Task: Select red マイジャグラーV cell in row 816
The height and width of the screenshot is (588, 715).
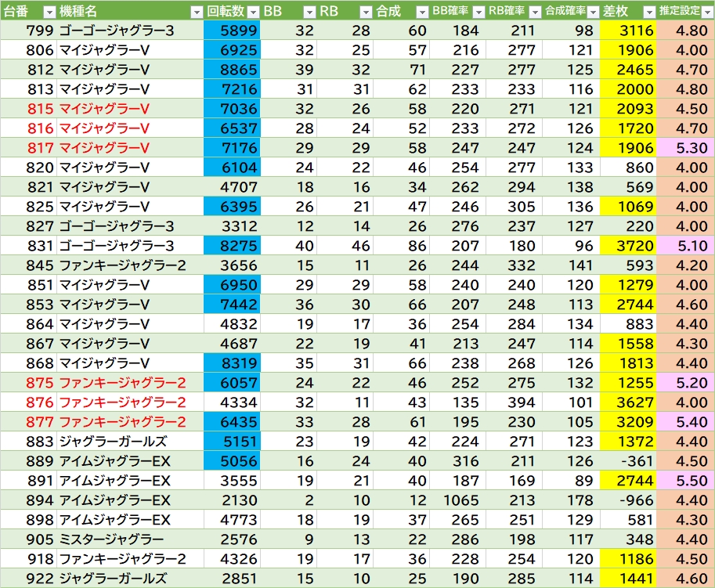Action: (x=130, y=128)
